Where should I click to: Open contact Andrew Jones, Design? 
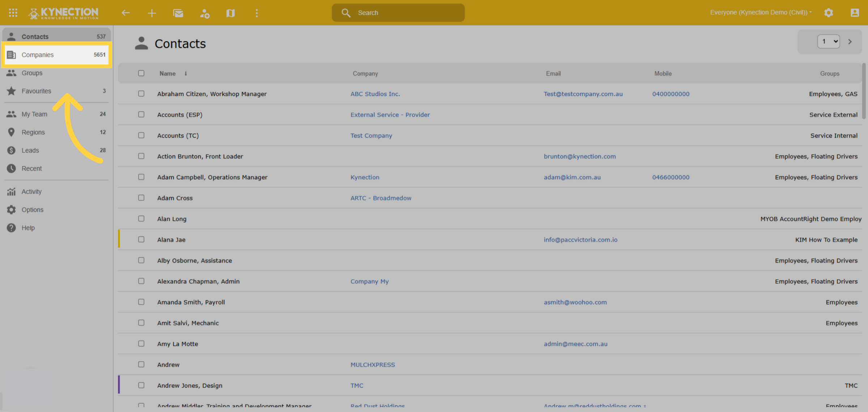pos(190,386)
